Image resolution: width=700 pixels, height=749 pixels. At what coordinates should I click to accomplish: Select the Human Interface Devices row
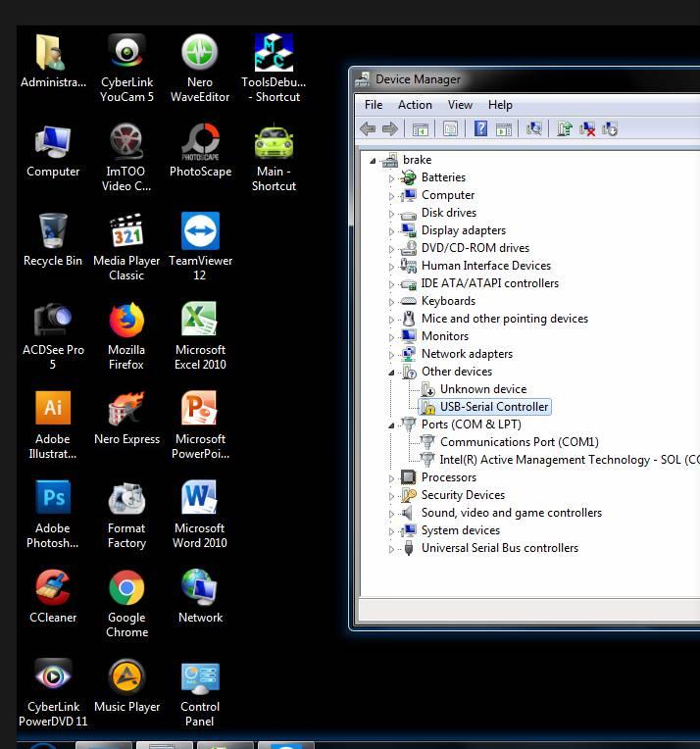[486, 265]
